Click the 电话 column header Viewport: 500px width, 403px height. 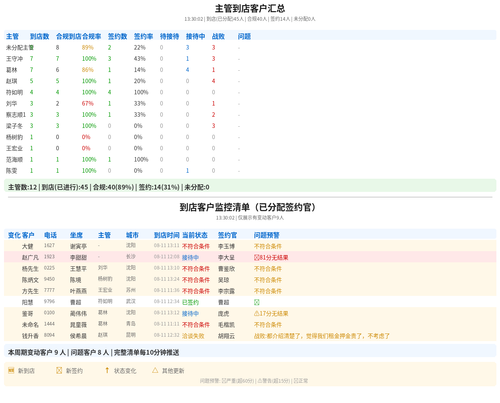(50, 235)
